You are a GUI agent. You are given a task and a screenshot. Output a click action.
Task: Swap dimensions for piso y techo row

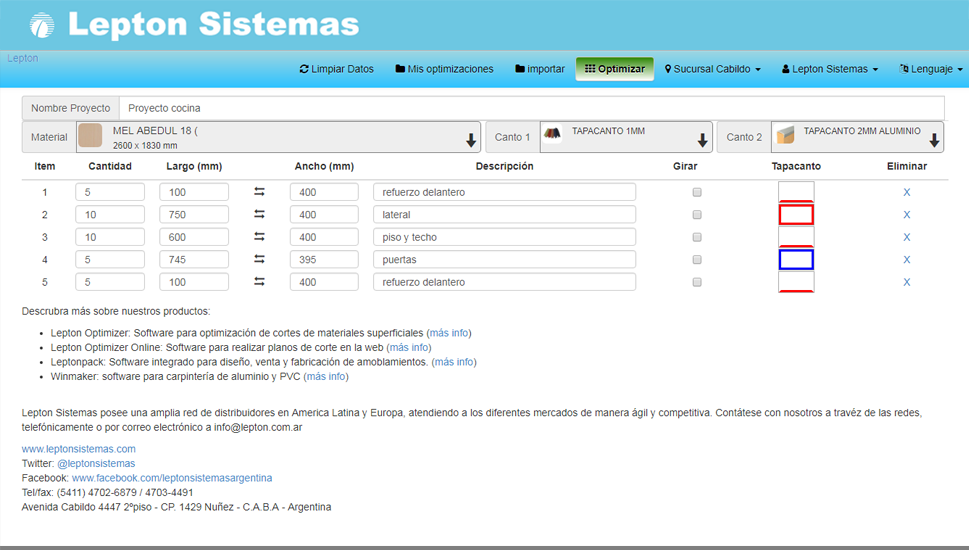click(260, 237)
